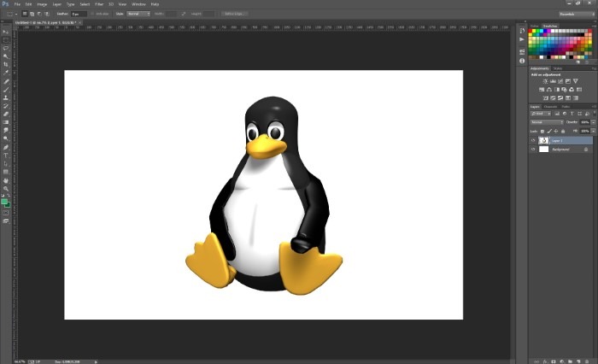Select the Rectangular Marquee tool in toolbox

coord(5,40)
